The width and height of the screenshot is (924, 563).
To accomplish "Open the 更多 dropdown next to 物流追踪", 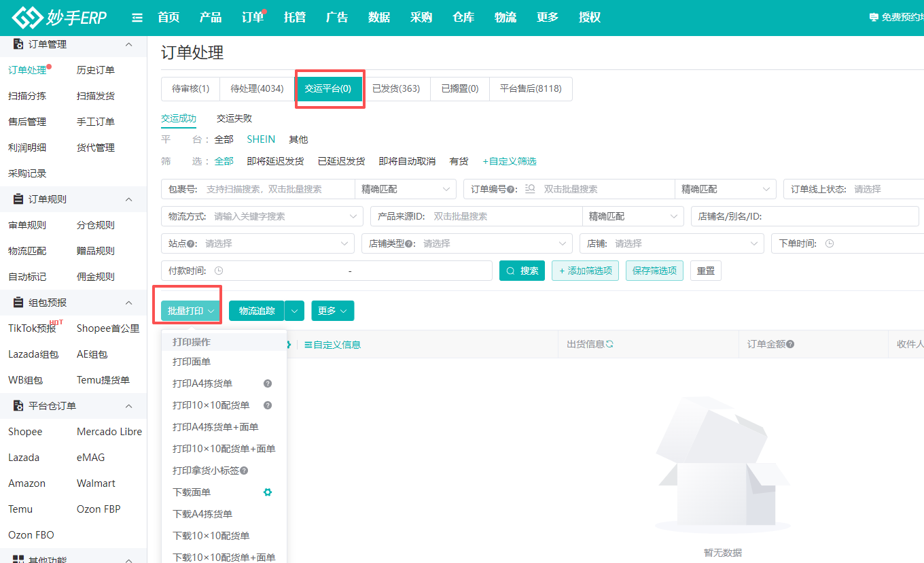I will (332, 311).
